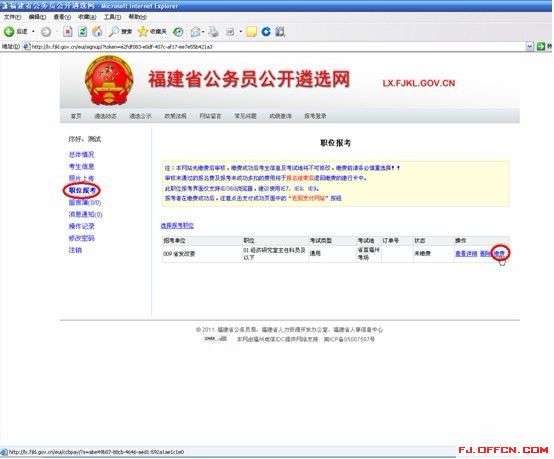Expand the address bar dropdown arrow
Viewport: 554px width, 459px height.
pyautogui.click(x=529, y=46)
